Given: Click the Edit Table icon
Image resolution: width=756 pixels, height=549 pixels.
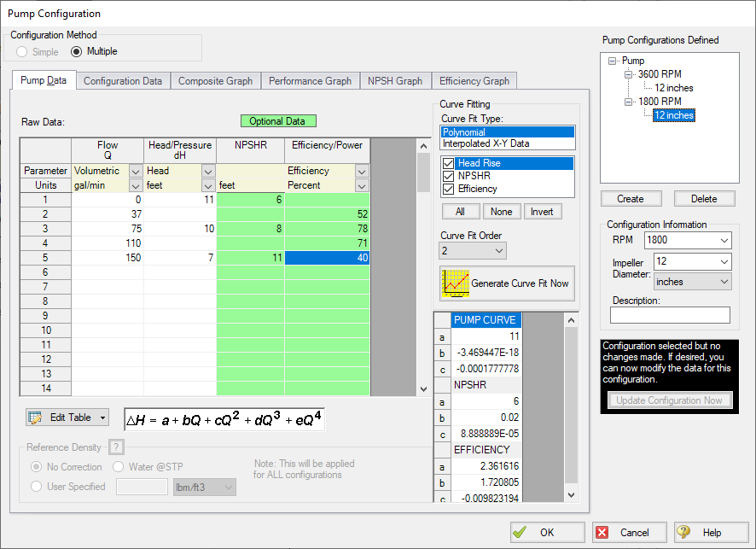Looking at the screenshot, I should click(x=36, y=418).
